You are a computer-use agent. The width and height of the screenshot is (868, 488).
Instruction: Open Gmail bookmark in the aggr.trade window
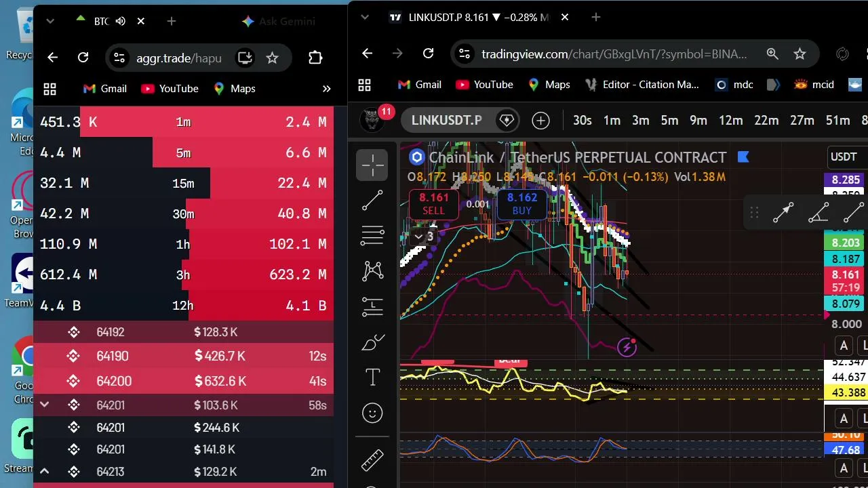[x=104, y=89]
